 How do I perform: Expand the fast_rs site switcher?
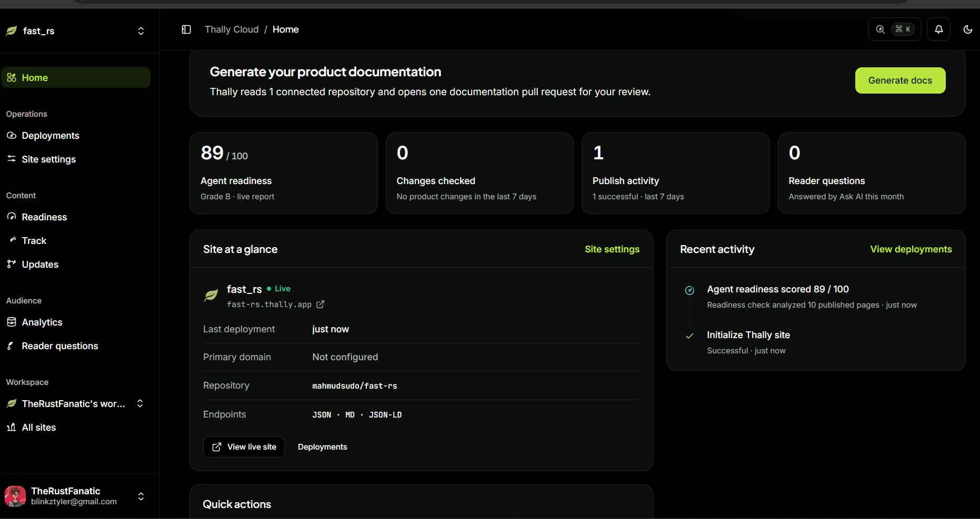click(x=141, y=31)
